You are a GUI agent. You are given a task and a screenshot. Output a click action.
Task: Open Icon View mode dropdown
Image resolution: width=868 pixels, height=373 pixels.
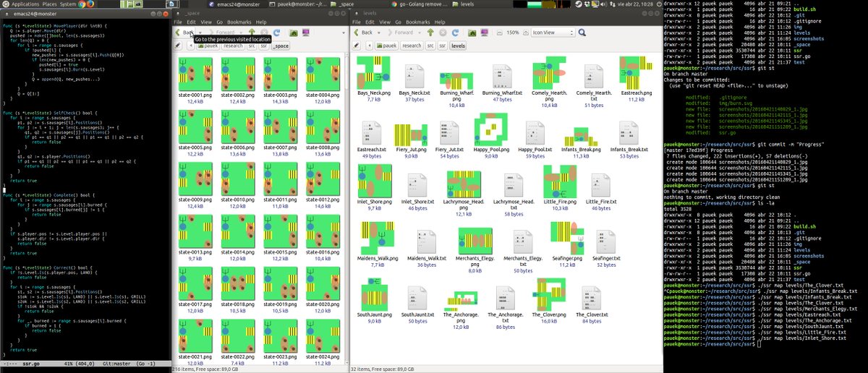click(553, 33)
